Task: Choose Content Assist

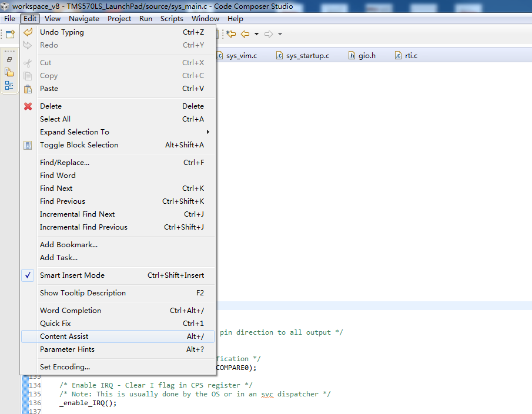Action: point(118,336)
